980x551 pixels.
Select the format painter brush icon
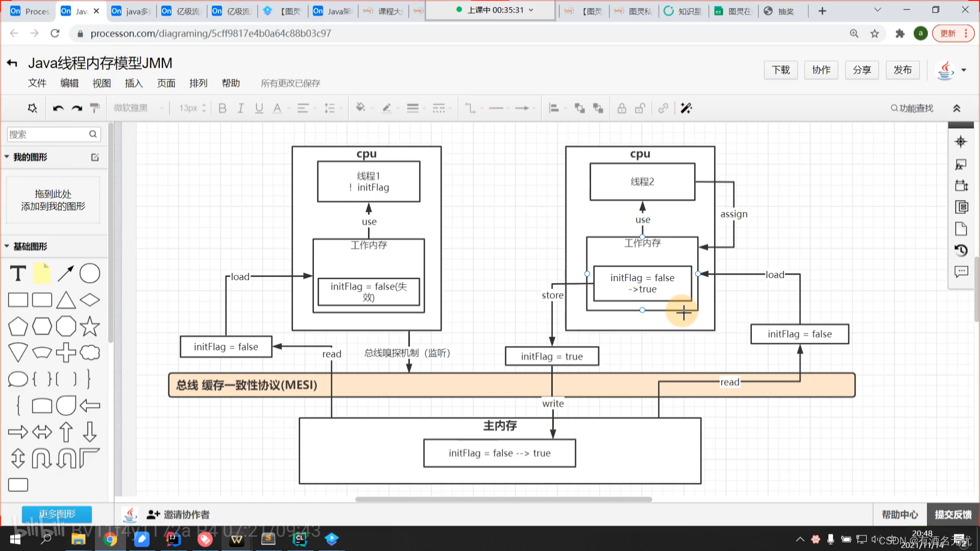coord(95,108)
